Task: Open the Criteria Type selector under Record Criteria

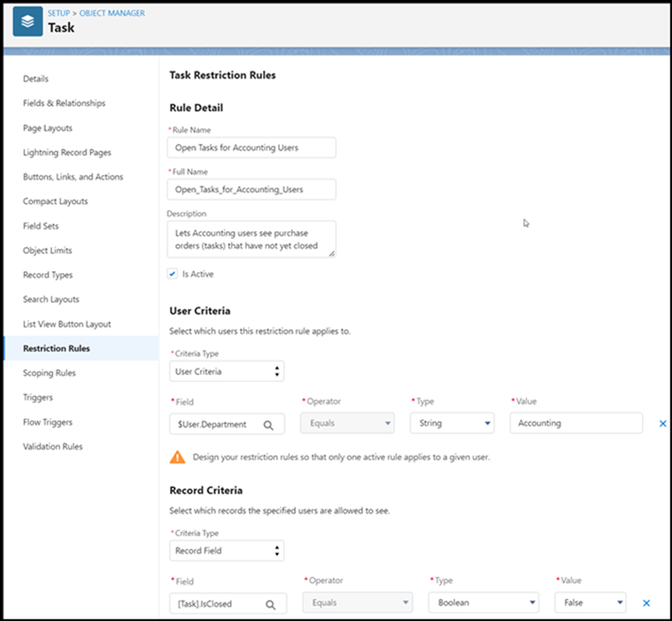Action: pos(227,550)
